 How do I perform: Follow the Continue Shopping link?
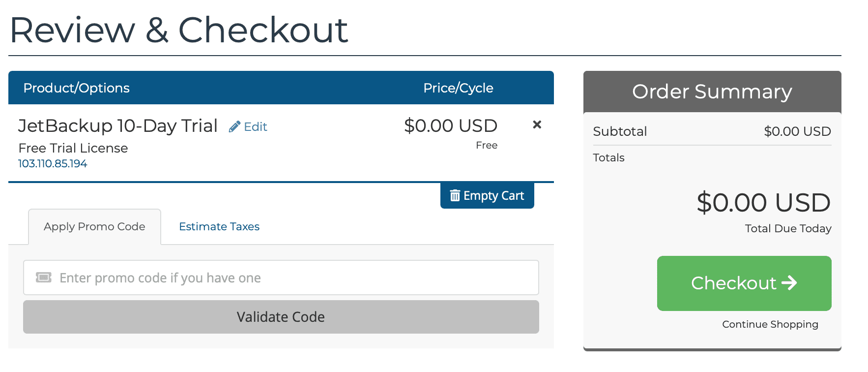(770, 324)
